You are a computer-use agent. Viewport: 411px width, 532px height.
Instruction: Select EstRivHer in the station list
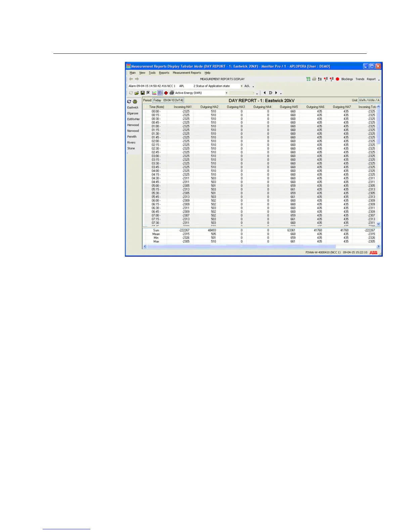[x=133, y=119]
